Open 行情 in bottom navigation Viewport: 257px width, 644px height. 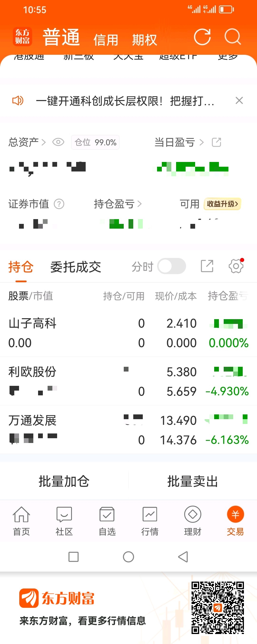[150, 522]
